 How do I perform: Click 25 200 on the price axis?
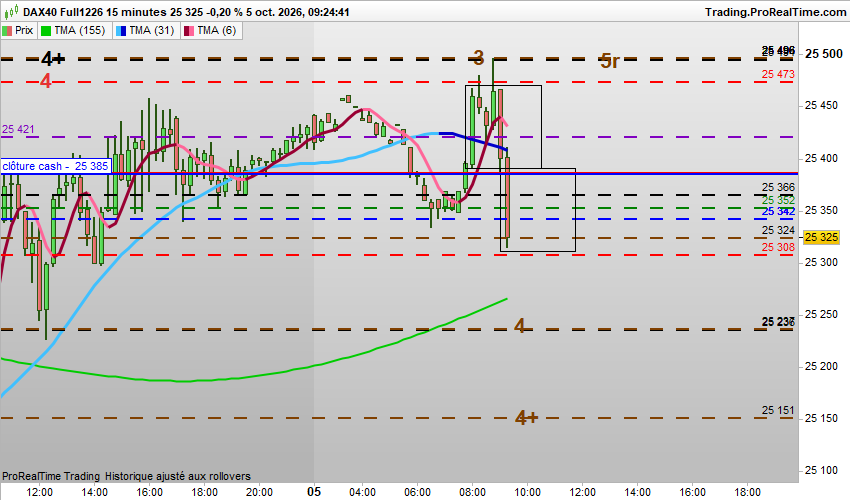click(821, 367)
